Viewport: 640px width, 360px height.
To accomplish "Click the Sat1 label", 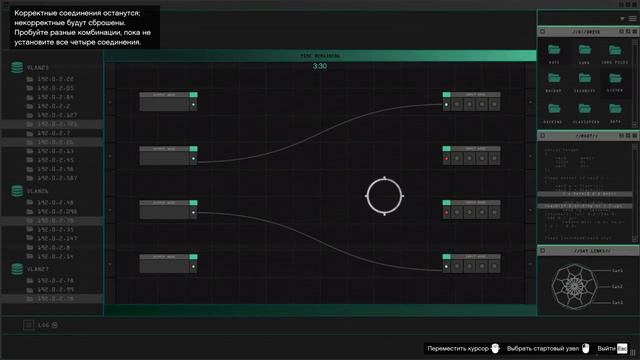I will (x=617, y=271).
